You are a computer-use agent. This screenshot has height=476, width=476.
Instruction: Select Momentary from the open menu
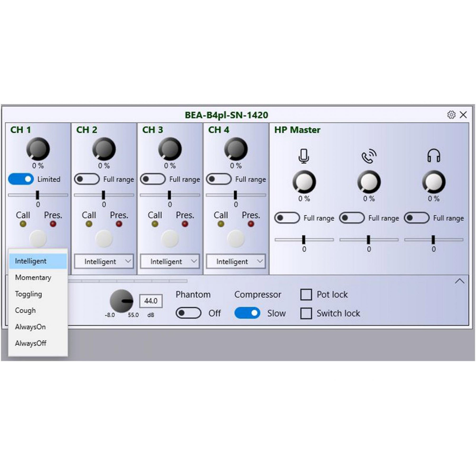point(33,278)
